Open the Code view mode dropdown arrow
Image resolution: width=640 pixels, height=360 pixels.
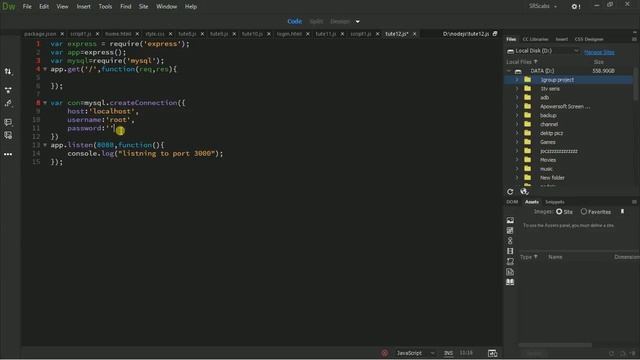coord(358,21)
